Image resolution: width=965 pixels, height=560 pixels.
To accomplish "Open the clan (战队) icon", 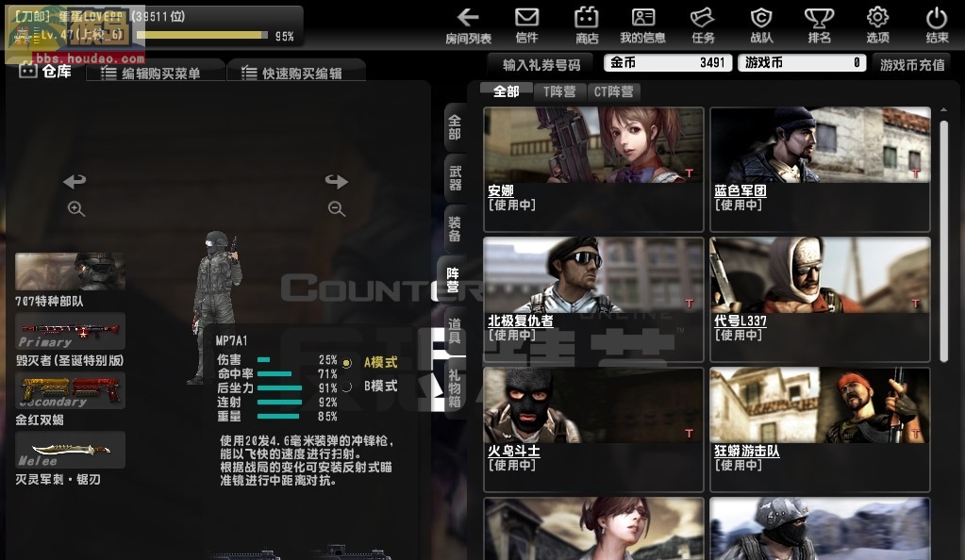I will [x=760, y=25].
